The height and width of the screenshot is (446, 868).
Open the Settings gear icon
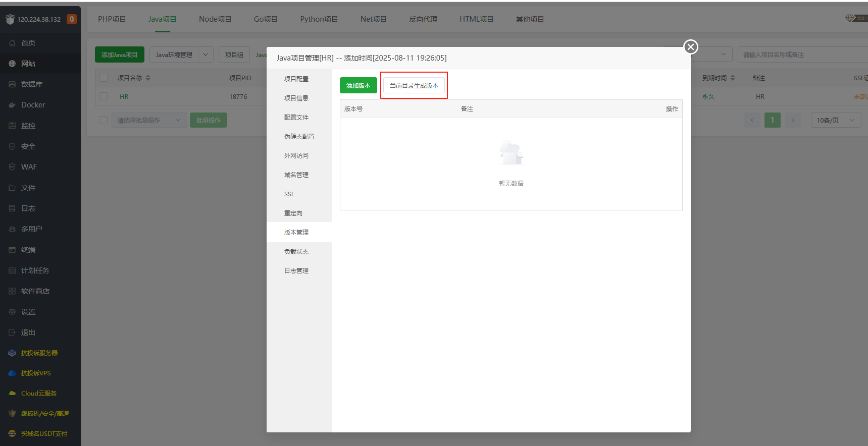click(12, 312)
